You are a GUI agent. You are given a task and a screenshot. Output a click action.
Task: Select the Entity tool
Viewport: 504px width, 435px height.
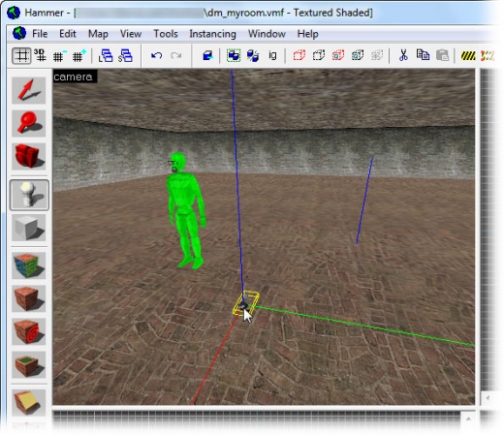coord(29,195)
